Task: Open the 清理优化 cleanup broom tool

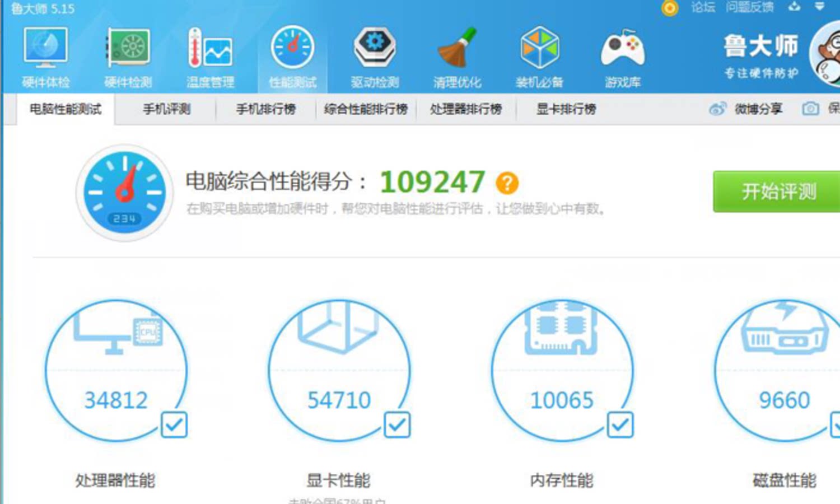Action: (457, 58)
